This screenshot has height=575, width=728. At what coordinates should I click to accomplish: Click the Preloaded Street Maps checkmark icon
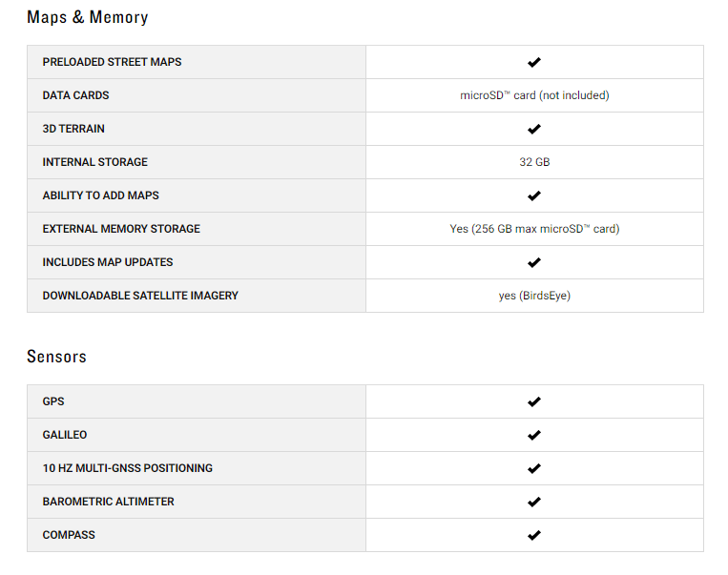tap(534, 62)
